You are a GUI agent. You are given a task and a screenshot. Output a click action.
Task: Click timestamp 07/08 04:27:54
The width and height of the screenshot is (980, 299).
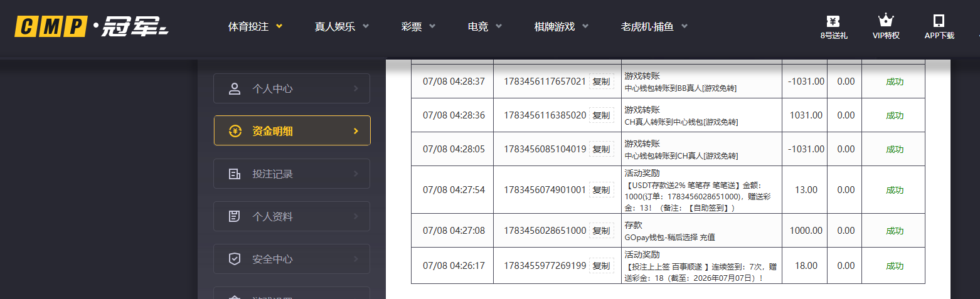(x=454, y=190)
